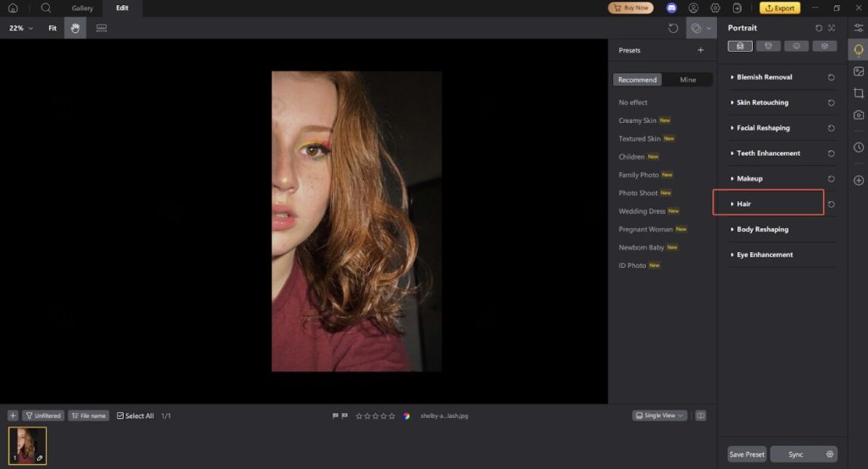
Task: Select the photo thumbnail in filmstrip
Action: 27,445
